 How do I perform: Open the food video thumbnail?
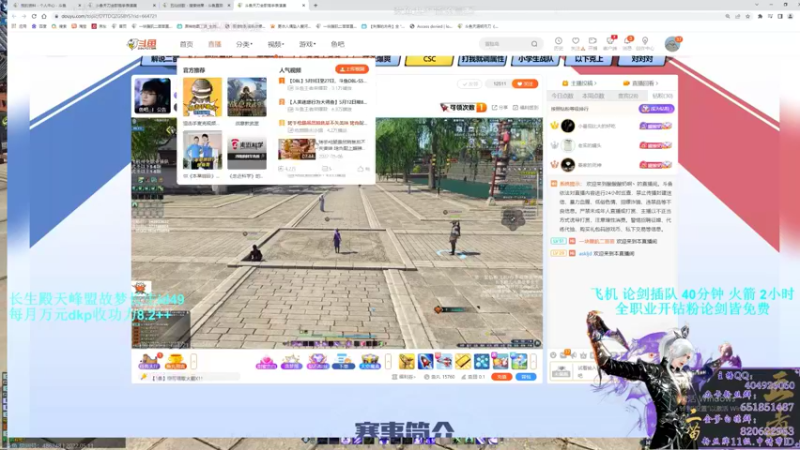297,149
